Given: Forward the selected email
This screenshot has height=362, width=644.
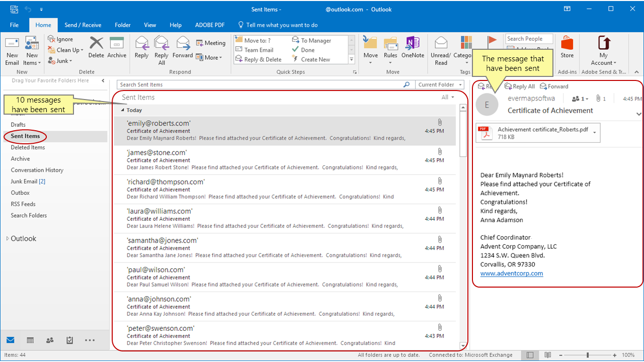Looking at the screenshot, I should click(183, 50).
